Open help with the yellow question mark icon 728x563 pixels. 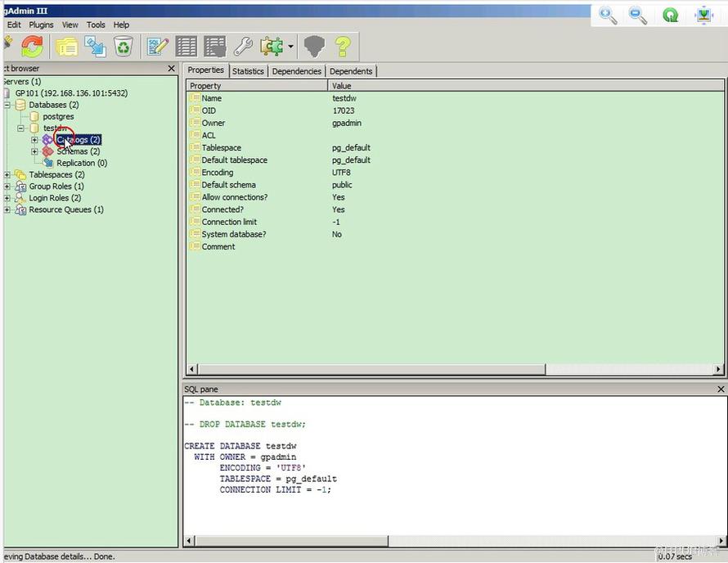click(343, 47)
